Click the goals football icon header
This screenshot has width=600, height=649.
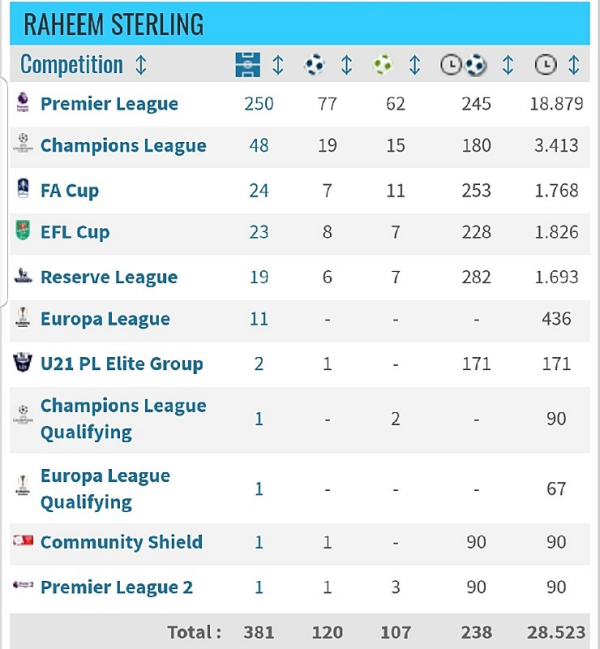coord(315,65)
